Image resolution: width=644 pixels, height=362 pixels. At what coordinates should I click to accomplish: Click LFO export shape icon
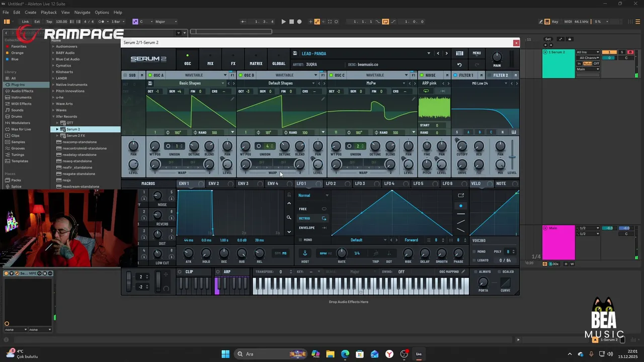click(461, 195)
